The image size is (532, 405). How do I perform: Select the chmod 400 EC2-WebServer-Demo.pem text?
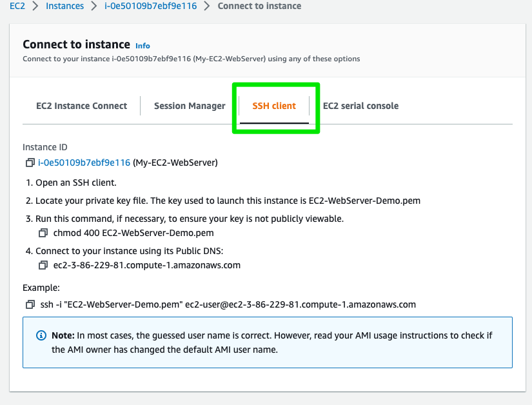point(133,233)
